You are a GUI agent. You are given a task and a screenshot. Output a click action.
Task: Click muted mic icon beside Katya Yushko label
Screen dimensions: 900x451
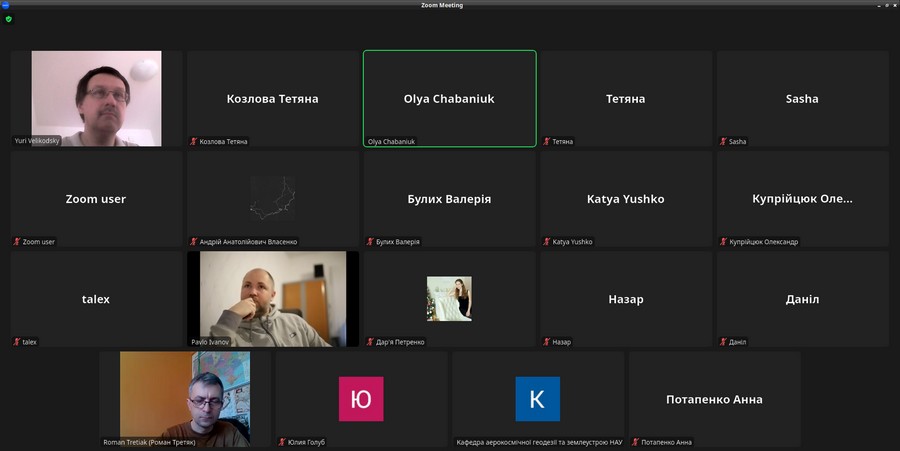coord(547,242)
